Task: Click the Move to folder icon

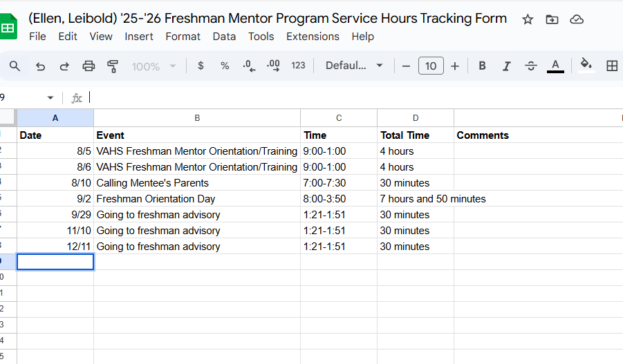Action: pyautogui.click(x=552, y=19)
